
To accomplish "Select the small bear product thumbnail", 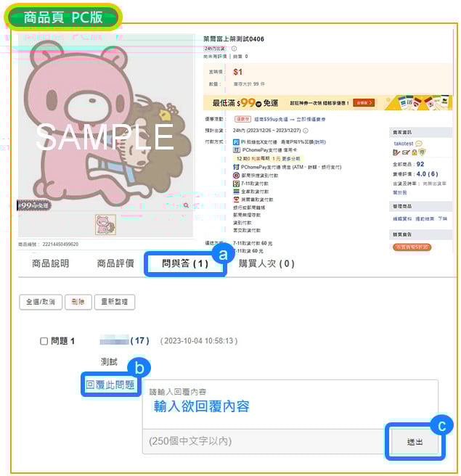I will tap(105, 225).
